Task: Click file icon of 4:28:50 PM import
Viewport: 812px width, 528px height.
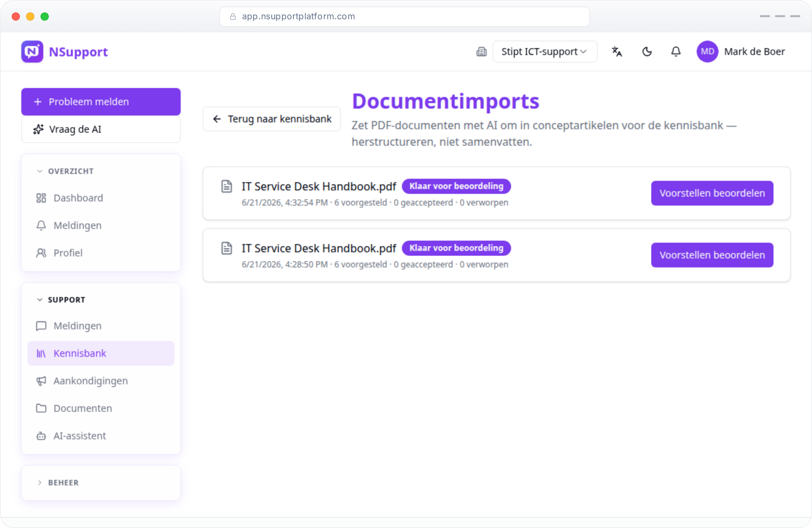Action: click(x=227, y=248)
